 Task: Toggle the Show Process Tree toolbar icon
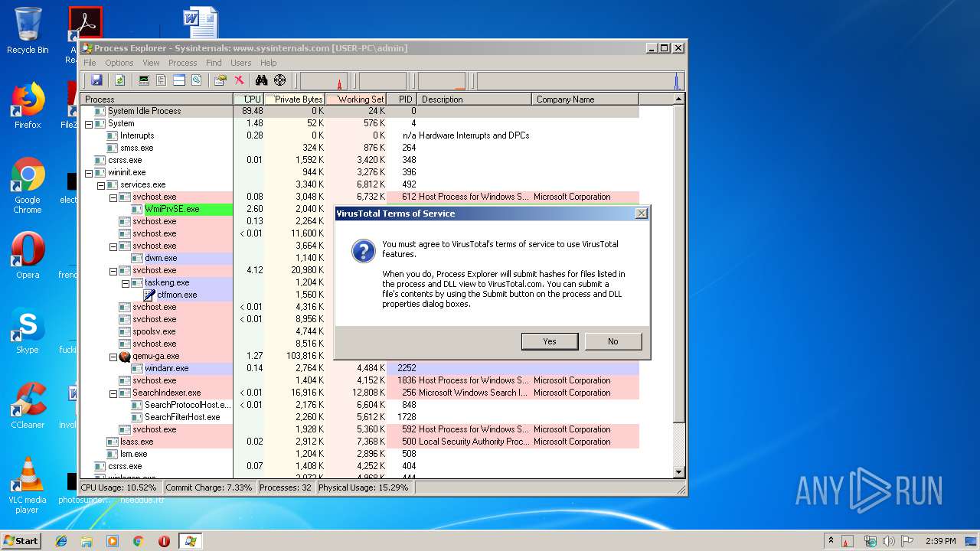click(x=161, y=80)
